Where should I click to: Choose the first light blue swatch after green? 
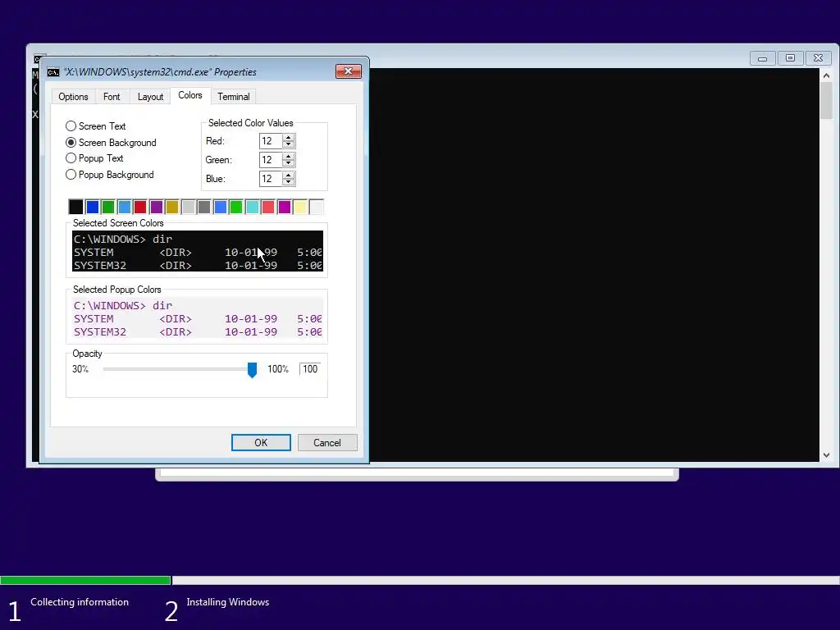coord(125,207)
